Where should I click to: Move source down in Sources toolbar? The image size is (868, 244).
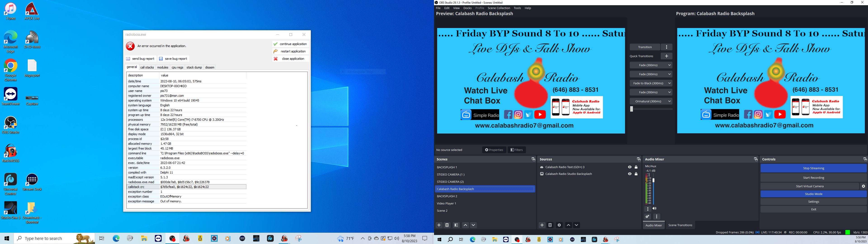pos(577,225)
